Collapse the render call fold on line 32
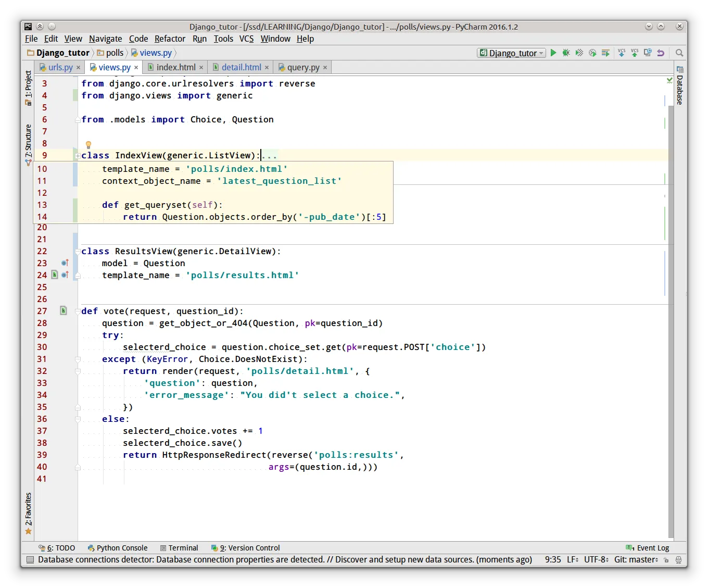 click(x=78, y=371)
